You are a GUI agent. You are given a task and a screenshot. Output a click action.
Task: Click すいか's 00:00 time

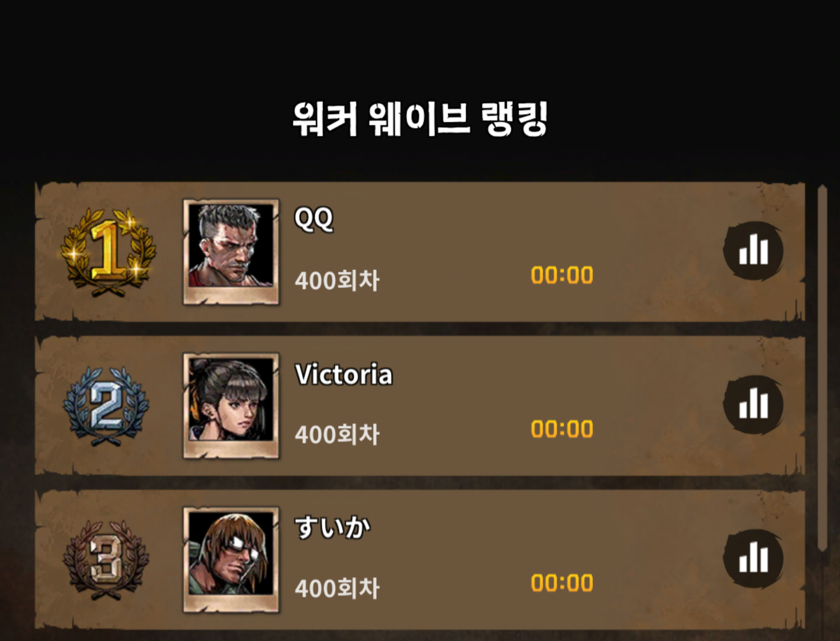tap(562, 583)
